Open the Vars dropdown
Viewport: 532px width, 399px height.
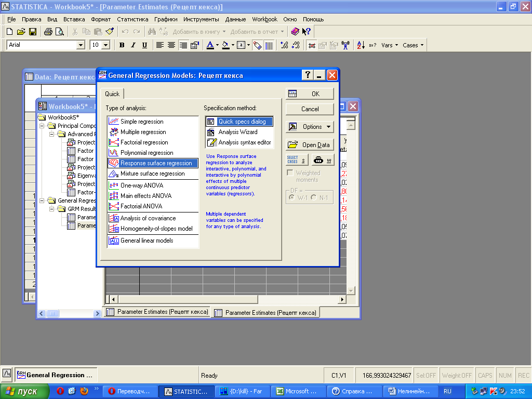(x=390, y=45)
